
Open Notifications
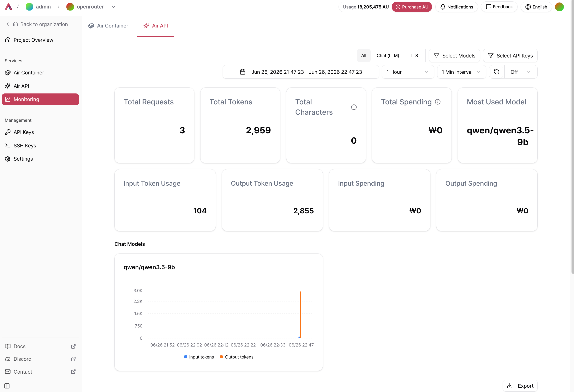tap(456, 7)
